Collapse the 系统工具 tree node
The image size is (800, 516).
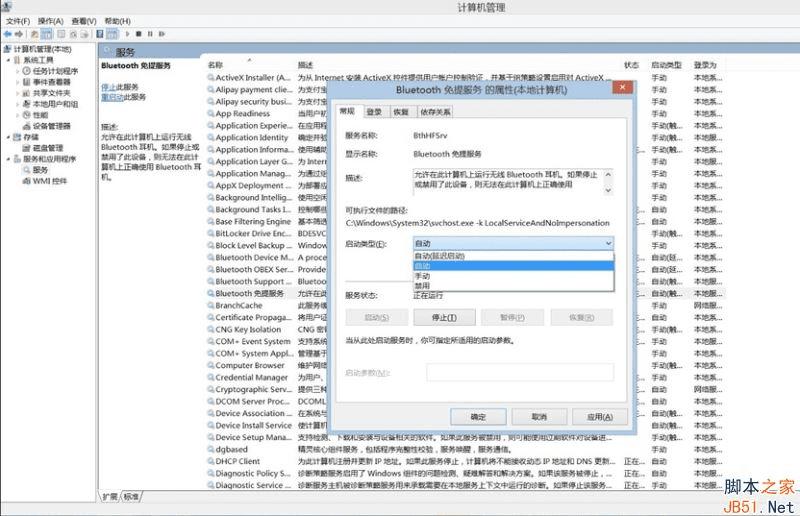[9, 60]
